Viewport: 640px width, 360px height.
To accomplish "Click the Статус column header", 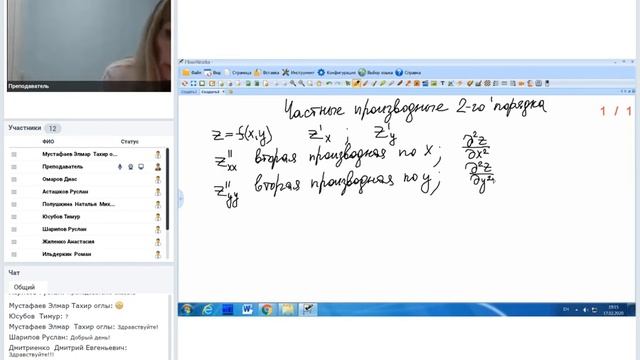I will [129, 142].
